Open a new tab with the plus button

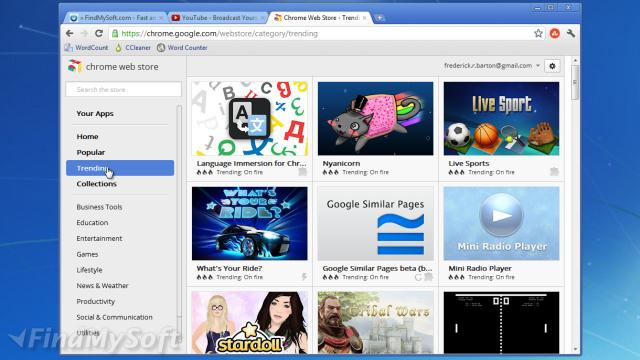pos(380,18)
